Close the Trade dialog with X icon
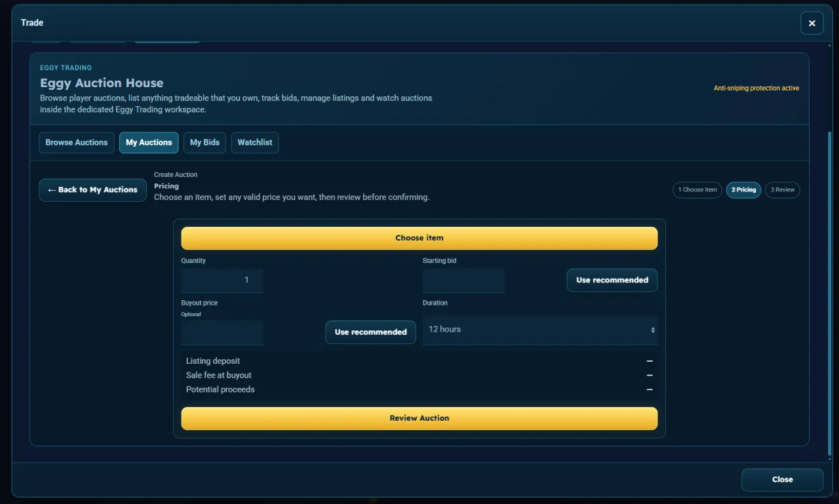Image resolution: width=839 pixels, height=504 pixels. coord(811,23)
